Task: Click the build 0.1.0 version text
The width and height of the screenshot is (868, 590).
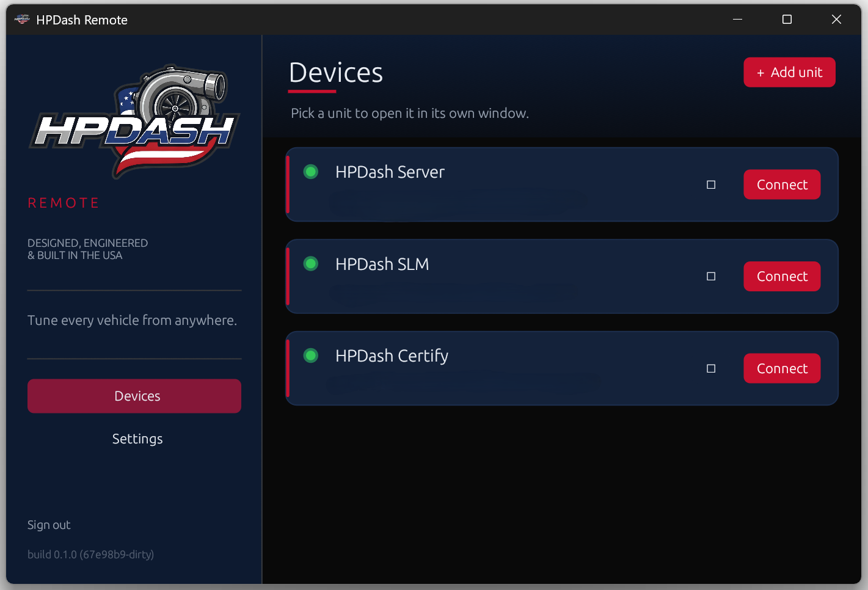Action: [x=90, y=554]
